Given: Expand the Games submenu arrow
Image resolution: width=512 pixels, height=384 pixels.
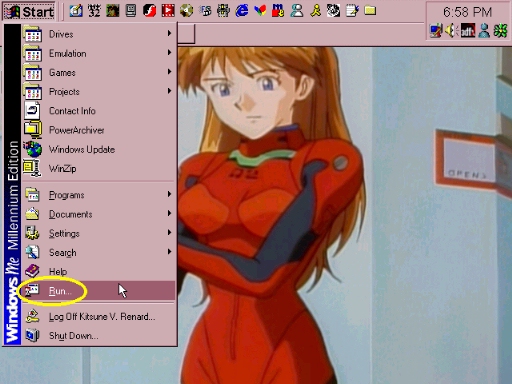Looking at the screenshot, I should click(169, 72).
